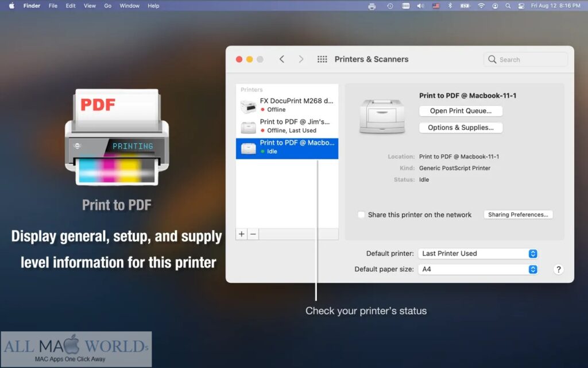Click Options & Supplies button
The height and width of the screenshot is (368, 588).
[x=461, y=127]
